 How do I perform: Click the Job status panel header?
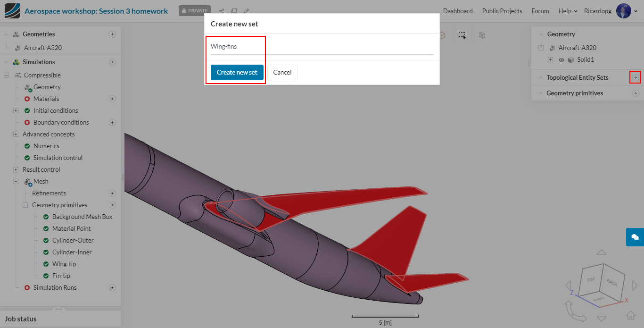60,319
